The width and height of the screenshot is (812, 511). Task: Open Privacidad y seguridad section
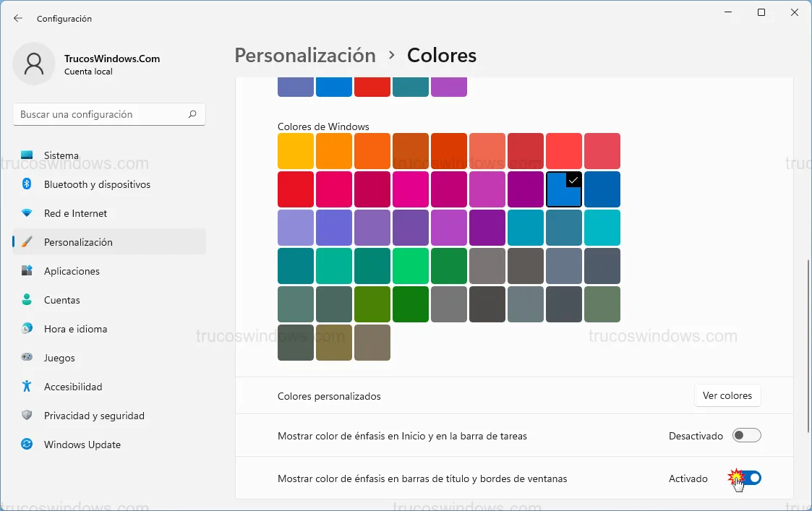point(94,416)
